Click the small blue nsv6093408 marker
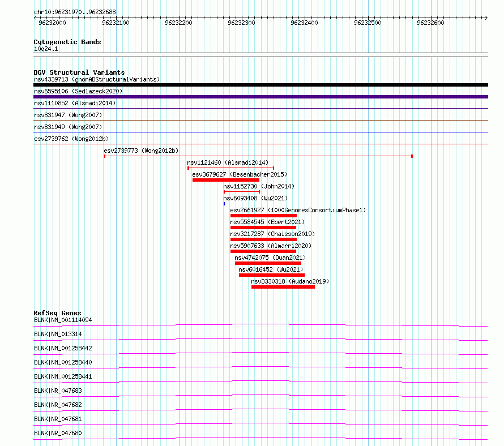Viewport: 504px width, 446px height. click(x=224, y=204)
